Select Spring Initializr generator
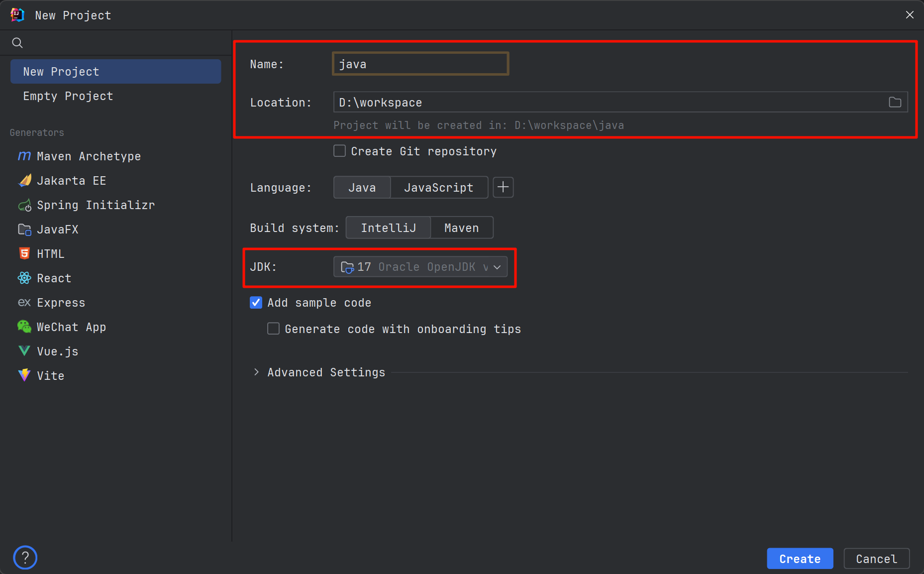Image resolution: width=924 pixels, height=574 pixels. pyautogui.click(x=116, y=205)
